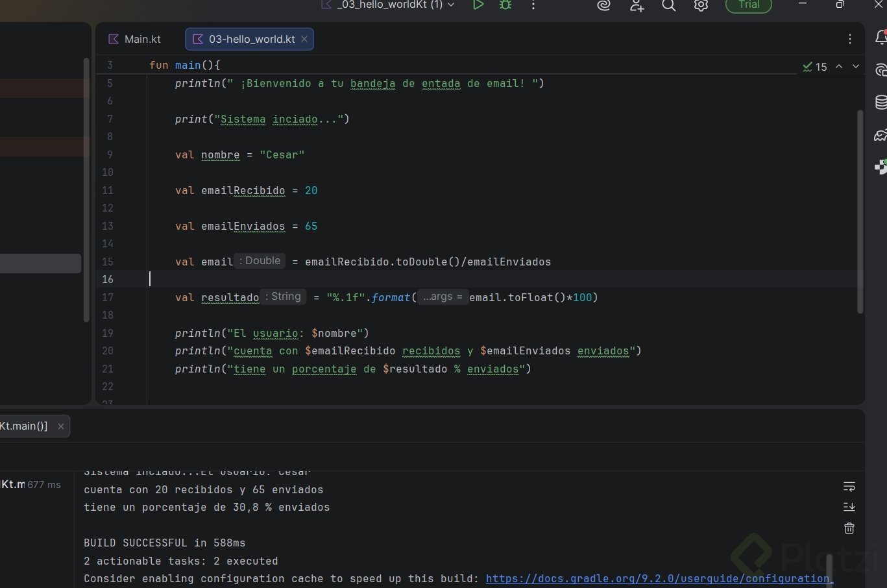Open the Database tool window
887x588 pixels.
pyautogui.click(x=881, y=102)
